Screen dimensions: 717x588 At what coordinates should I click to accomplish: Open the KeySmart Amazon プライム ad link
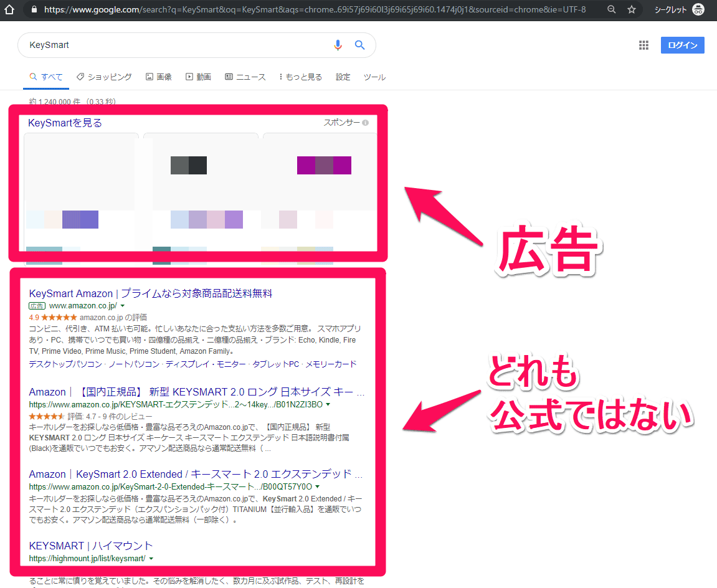(x=151, y=293)
